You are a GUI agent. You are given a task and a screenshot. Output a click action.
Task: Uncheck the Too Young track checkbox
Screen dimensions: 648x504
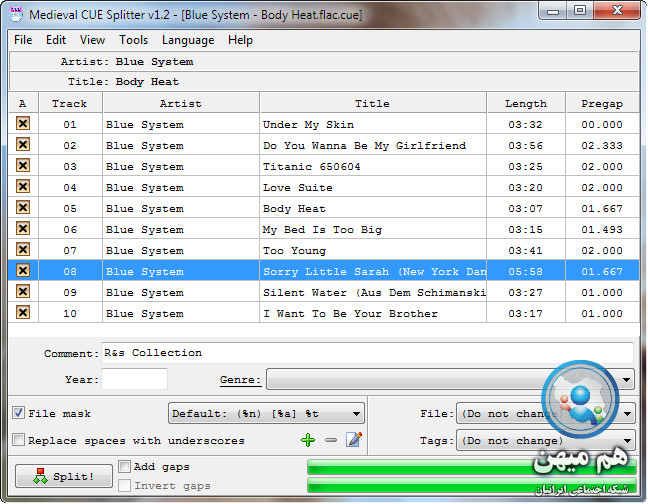23,249
